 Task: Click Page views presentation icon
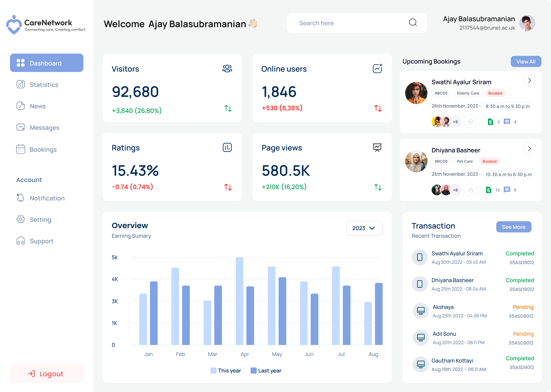pos(377,147)
